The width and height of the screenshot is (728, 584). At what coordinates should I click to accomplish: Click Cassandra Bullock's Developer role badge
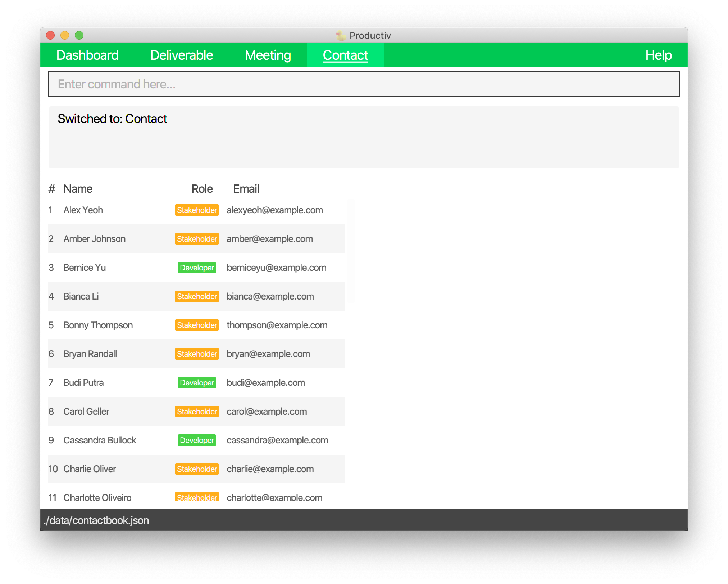tap(197, 440)
